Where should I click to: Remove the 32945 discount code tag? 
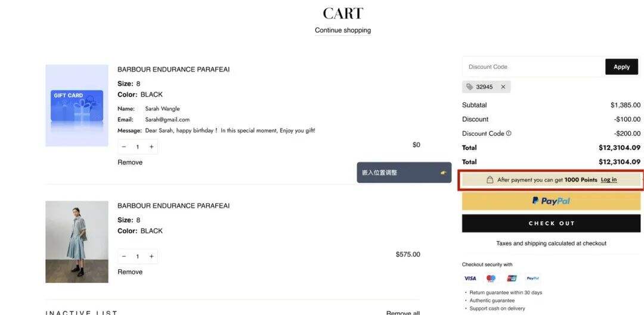coord(503,87)
